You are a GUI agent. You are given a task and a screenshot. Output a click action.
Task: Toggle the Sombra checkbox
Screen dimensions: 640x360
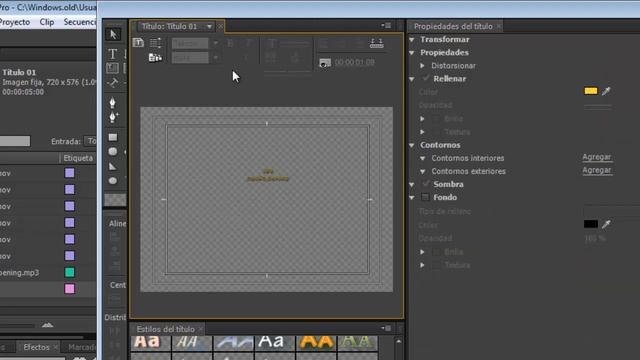pyautogui.click(x=426, y=184)
